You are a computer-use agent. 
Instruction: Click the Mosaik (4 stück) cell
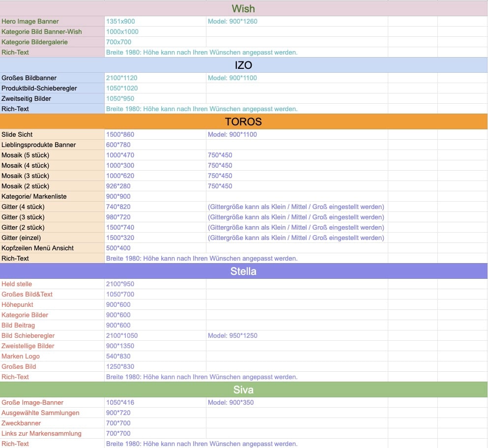(52, 165)
